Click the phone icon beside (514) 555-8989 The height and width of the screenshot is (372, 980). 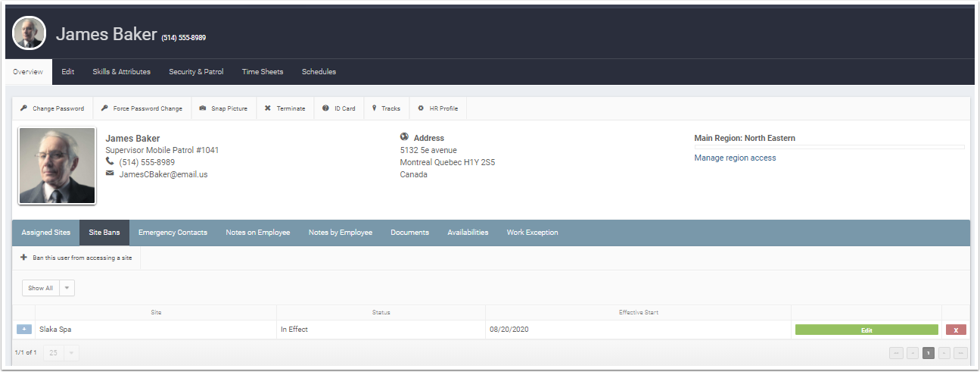[110, 162]
